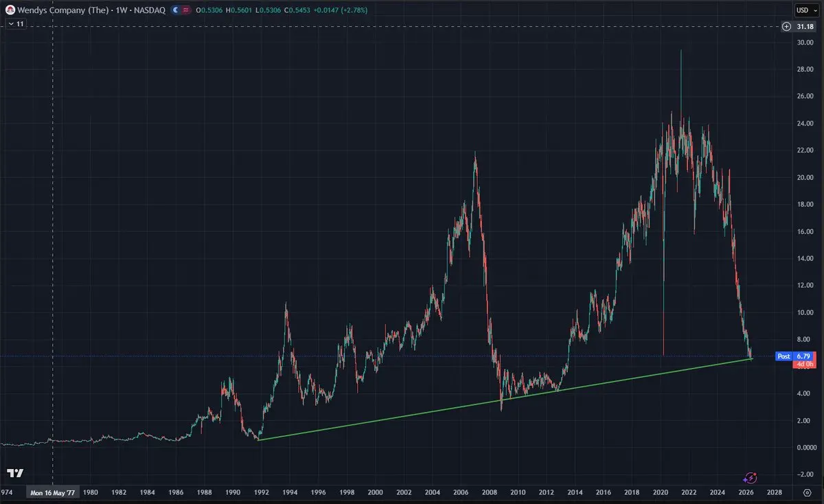Click the red data mode icon beside NASDAQ
This screenshot has height=504, width=824.
tap(187, 10)
